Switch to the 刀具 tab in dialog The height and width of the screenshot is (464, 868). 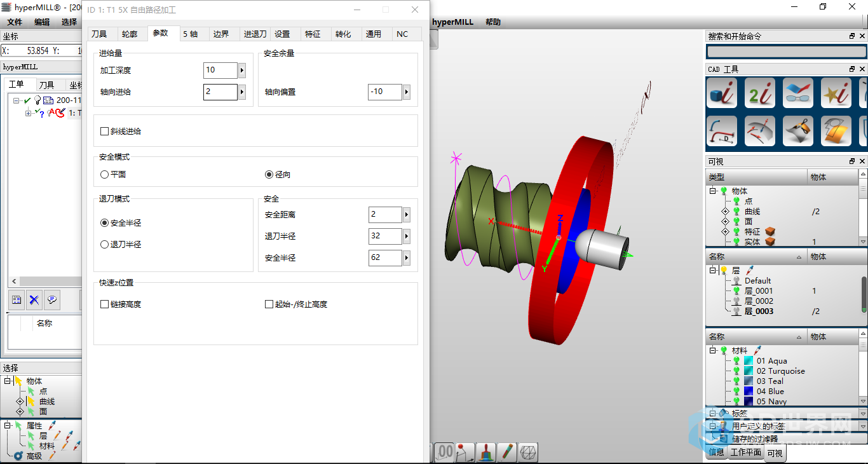99,34
